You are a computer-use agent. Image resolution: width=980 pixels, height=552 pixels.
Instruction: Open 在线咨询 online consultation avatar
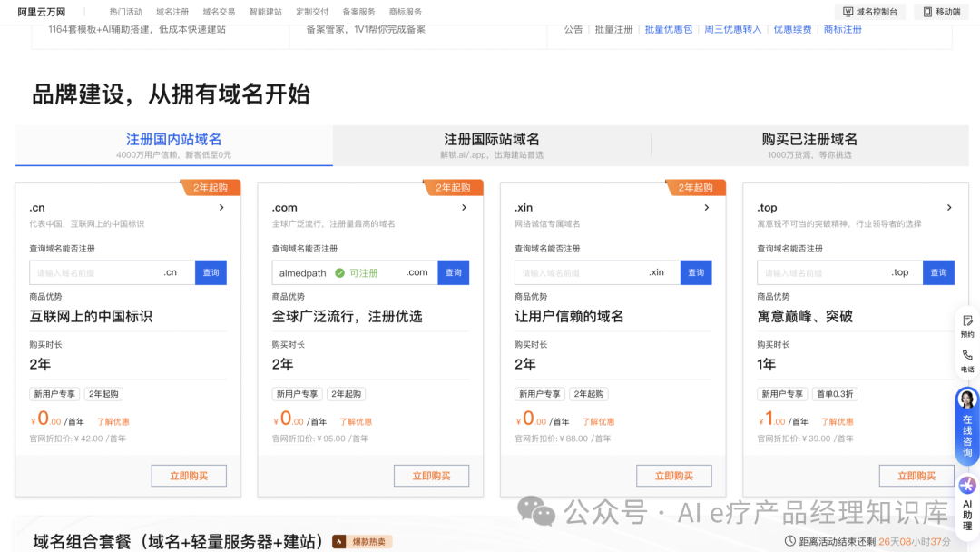click(x=967, y=399)
